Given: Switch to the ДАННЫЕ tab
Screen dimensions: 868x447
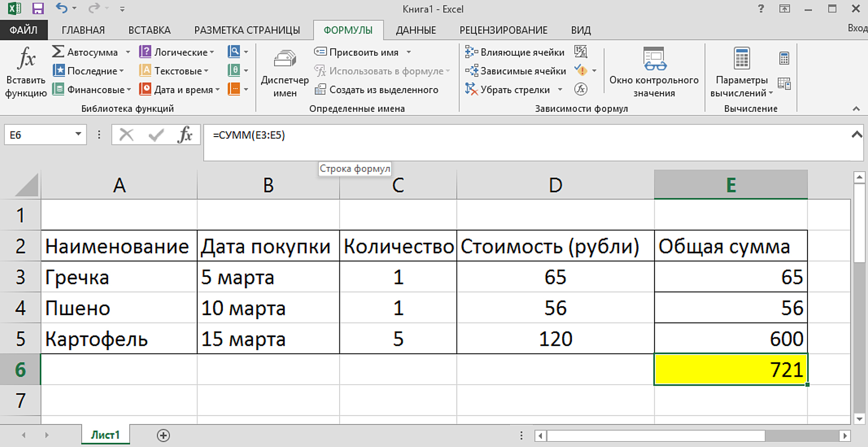Looking at the screenshot, I should tap(416, 30).
